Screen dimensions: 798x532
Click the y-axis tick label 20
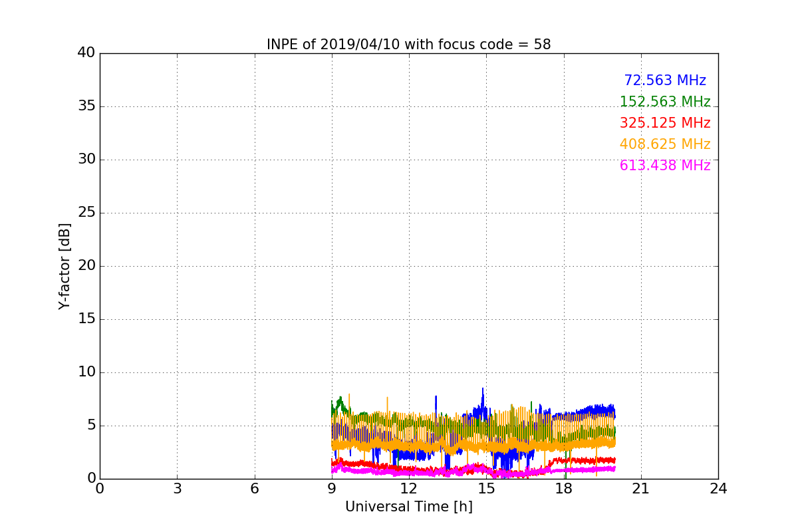click(86, 266)
